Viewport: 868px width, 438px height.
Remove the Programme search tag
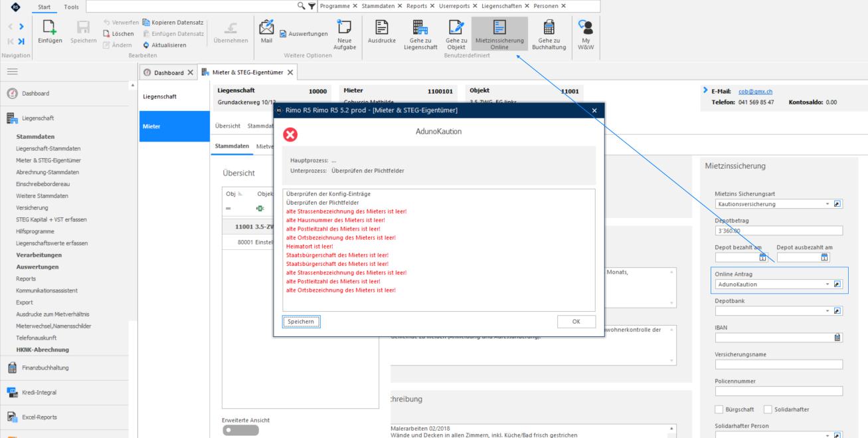354,6
